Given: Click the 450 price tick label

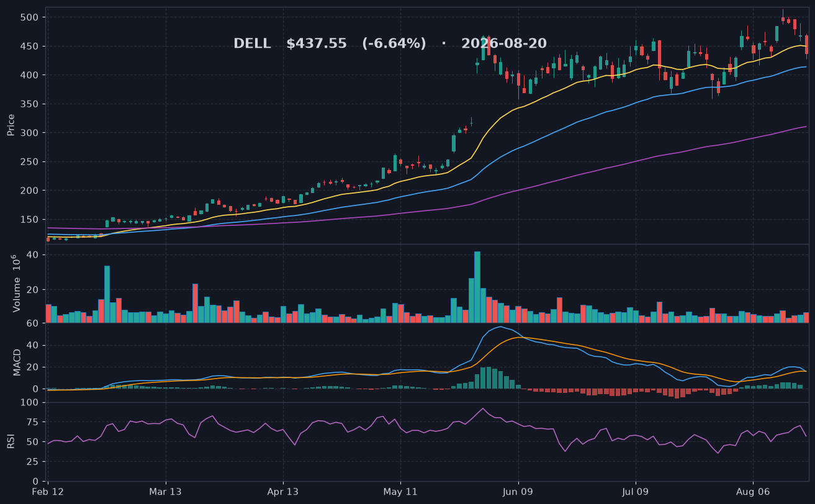Looking at the screenshot, I should click(x=30, y=47).
